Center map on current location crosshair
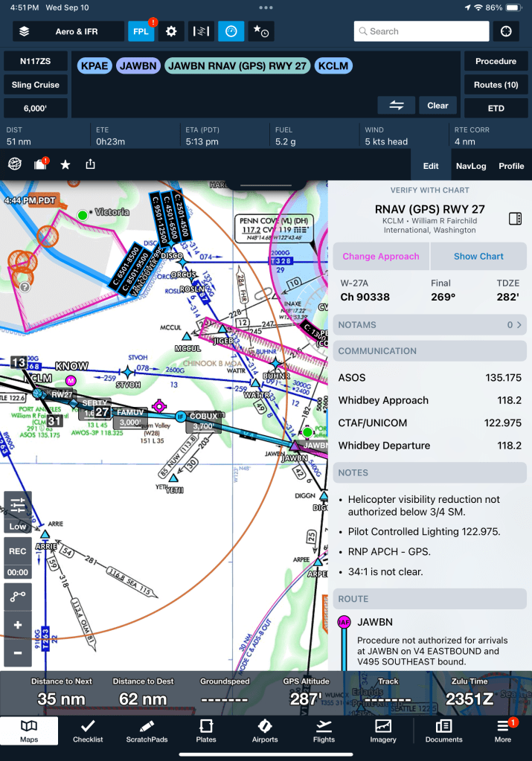This screenshot has width=532, height=761. coord(506,31)
